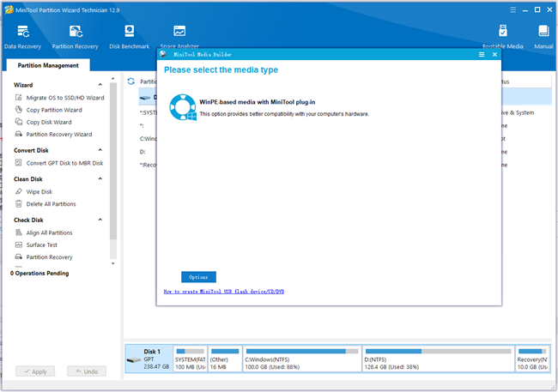This screenshot has width=558, height=392.
Task: Open the Disk Benchmark tool
Action: [129, 36]
